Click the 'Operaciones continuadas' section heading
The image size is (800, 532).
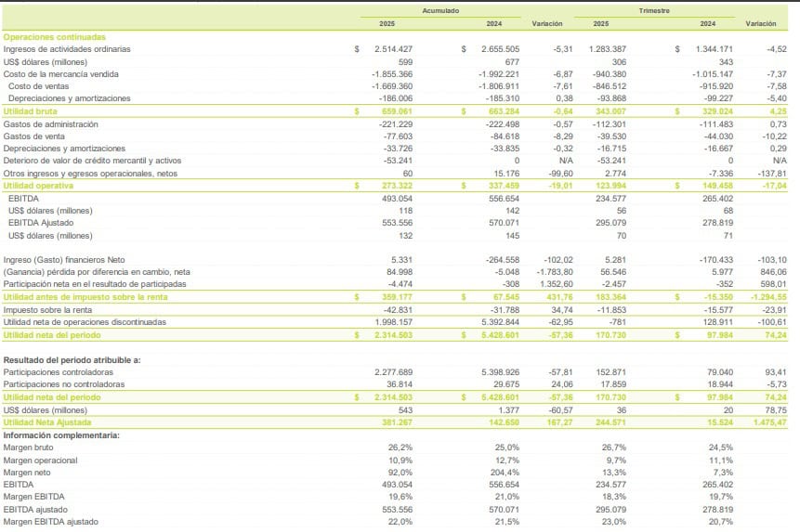click(55, 37)
